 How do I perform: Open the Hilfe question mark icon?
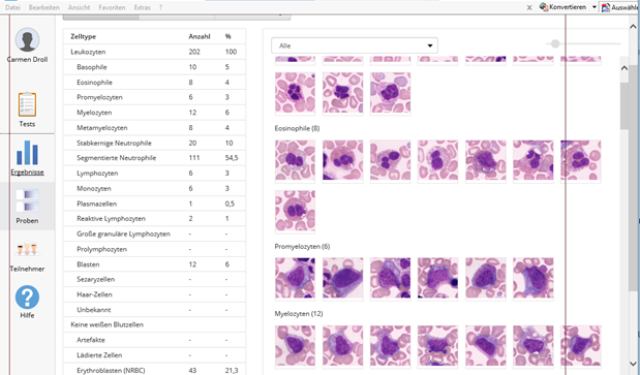(27, 297)
